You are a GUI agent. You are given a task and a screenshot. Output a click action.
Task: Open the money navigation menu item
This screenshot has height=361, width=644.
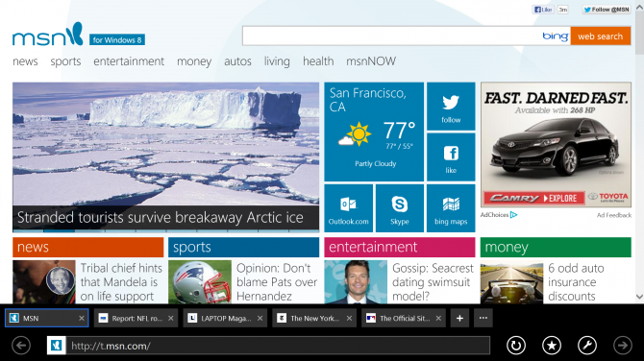point(194,61)
